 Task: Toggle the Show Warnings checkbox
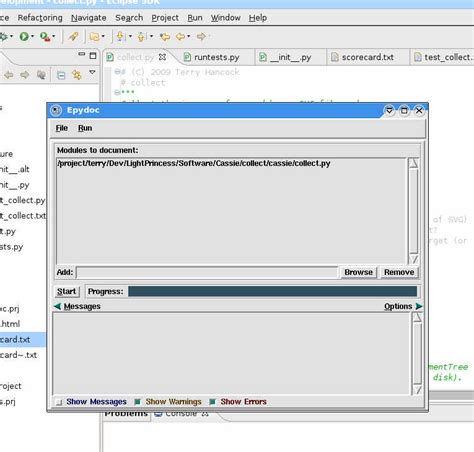pyautogui.click(x=137, y=402)
